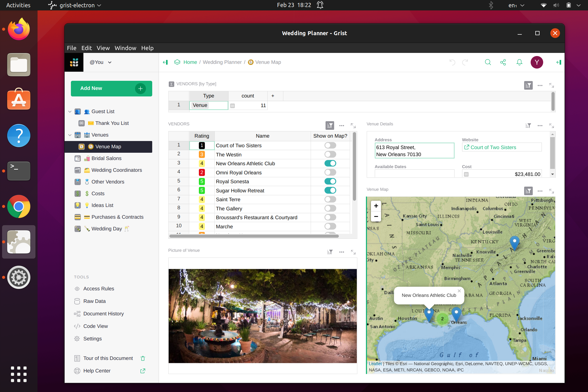Screen dimensions: 588x392
Task: Close the New Orleans Athletic Club map popup
Action: click(x=459, y=291)
